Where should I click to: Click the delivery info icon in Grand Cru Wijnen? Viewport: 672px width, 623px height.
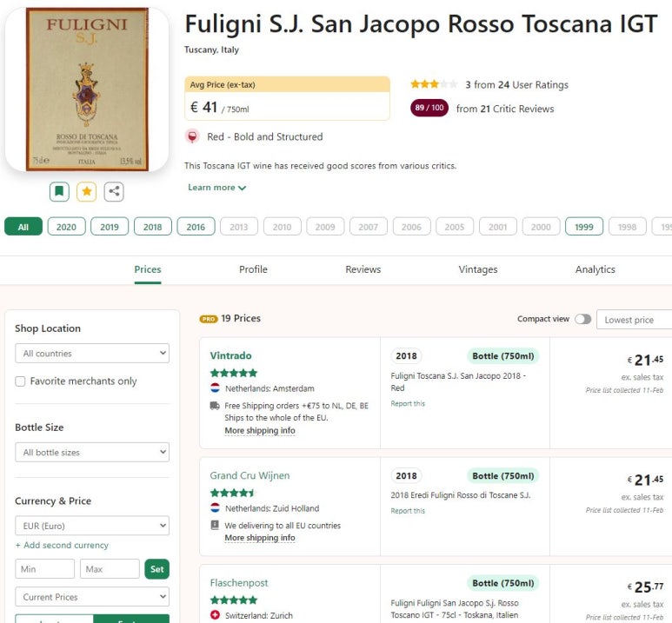(215, 525)
